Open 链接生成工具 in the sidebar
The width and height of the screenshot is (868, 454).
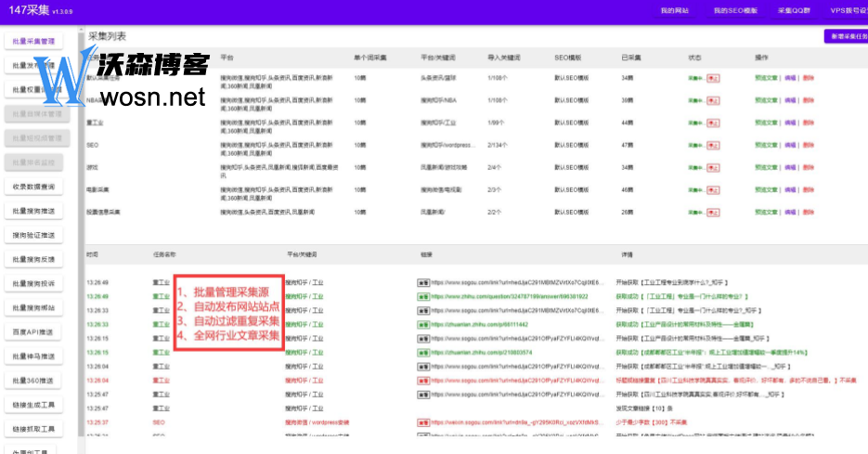(33, 404)
